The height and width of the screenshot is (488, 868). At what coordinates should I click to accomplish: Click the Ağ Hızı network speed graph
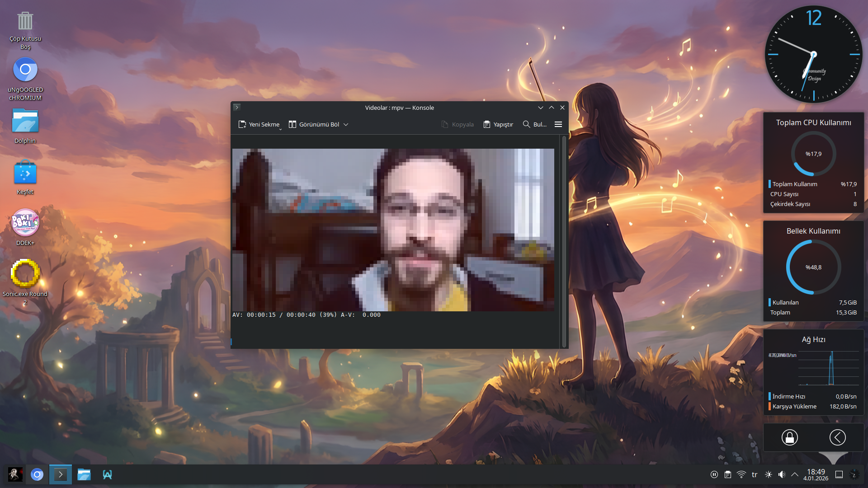828,368
